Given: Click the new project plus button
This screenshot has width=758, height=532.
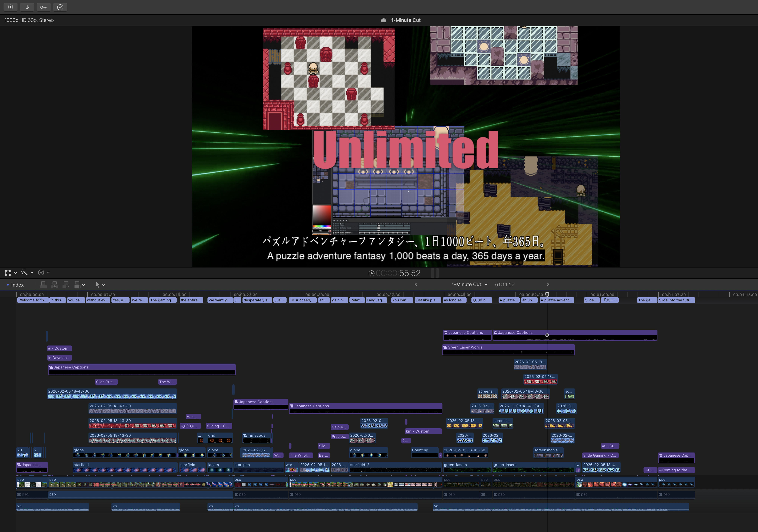Looking at the screenshot, I should [11, 7].
